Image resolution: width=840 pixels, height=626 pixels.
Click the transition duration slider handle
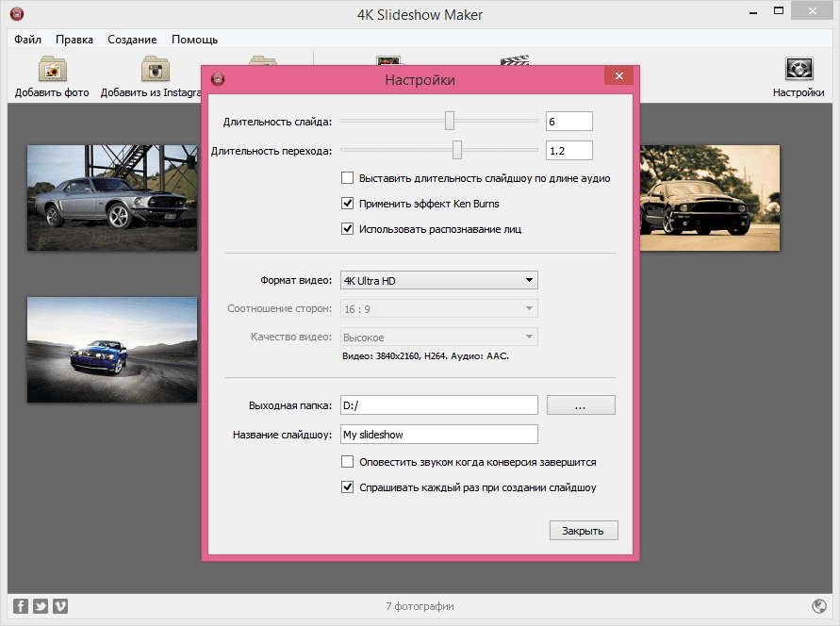pos(457,150)
